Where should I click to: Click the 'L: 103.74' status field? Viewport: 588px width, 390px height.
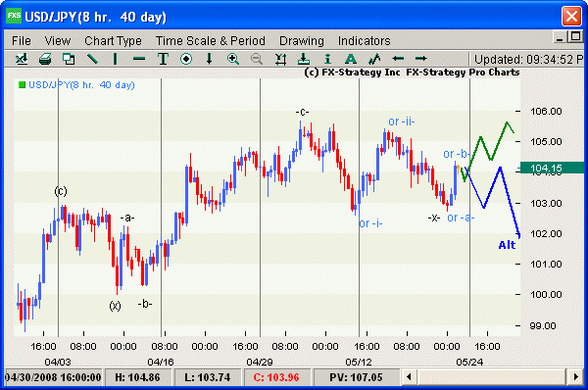[x=208, y=377]
